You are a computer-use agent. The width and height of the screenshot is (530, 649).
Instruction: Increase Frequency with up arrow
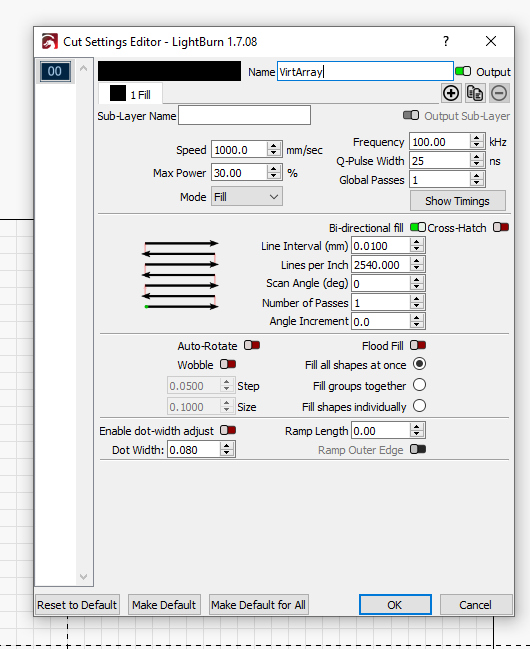(x=477, y=138)
